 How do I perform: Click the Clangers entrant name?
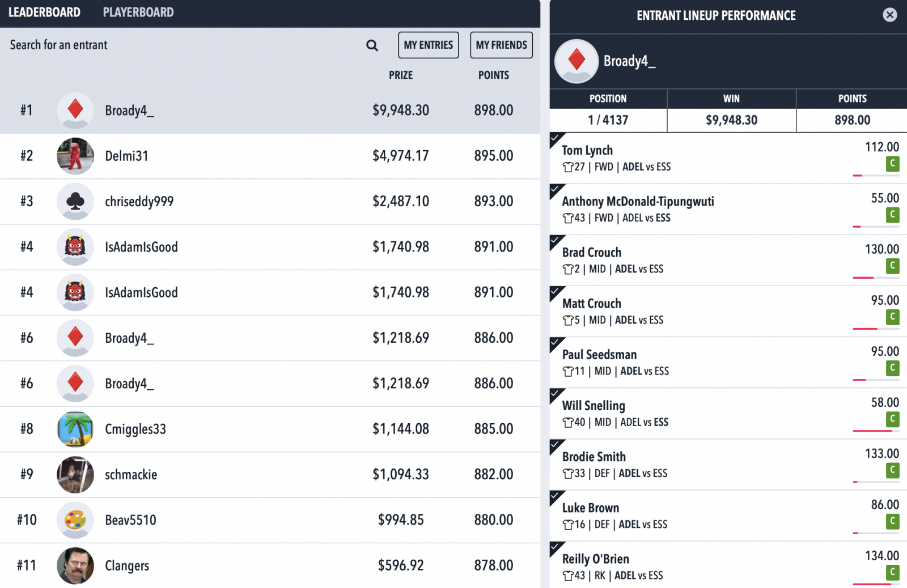pos(127,566)
